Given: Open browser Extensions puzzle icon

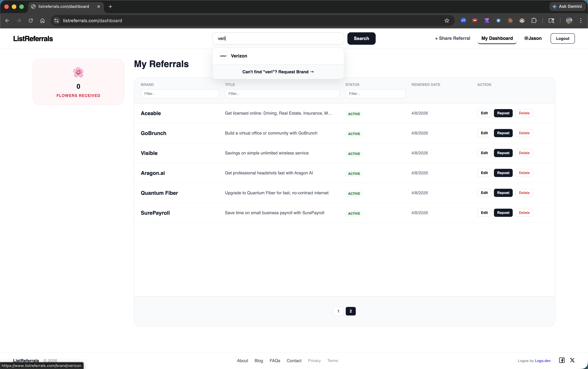Looking at the screenshot, I should pos(534,21).
